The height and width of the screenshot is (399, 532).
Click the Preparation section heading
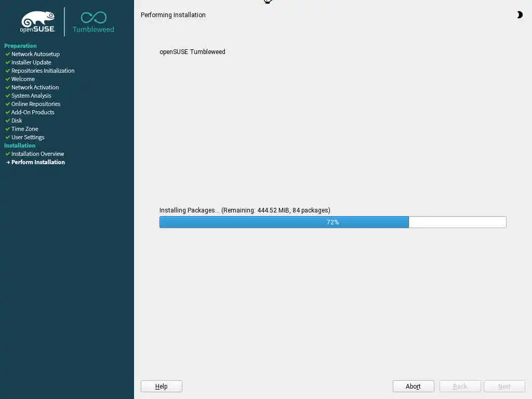point(20,46)
